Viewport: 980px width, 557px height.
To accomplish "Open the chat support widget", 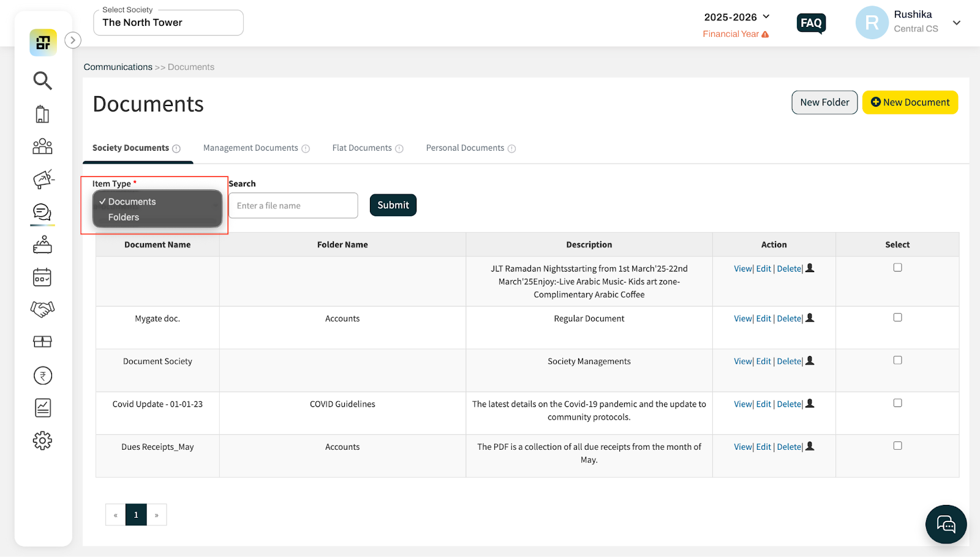I will pos(946,525).
